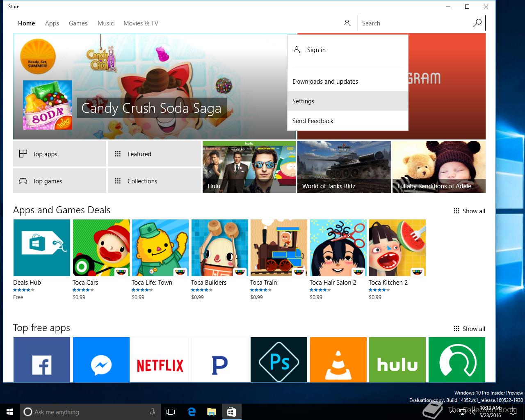Open the Deals Hub app tile
525x420 pixels.
[42, 248]
